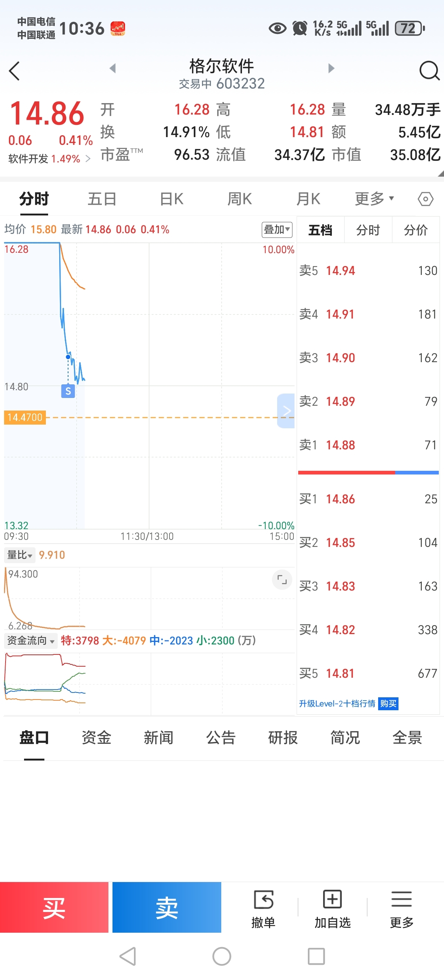Screen dimensions: 444x980
Task: Add stock to watchlist with 加自选
Action: (x=332, y=907)
